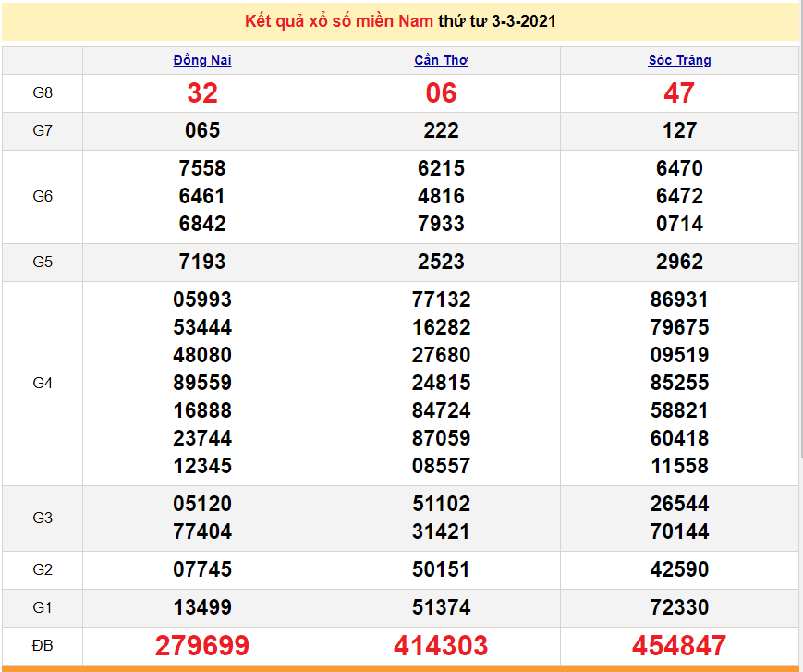The height and width of the screenshot is (672, 803).
Task: Open the Đồng Nai province link
Action: (202, 60)
